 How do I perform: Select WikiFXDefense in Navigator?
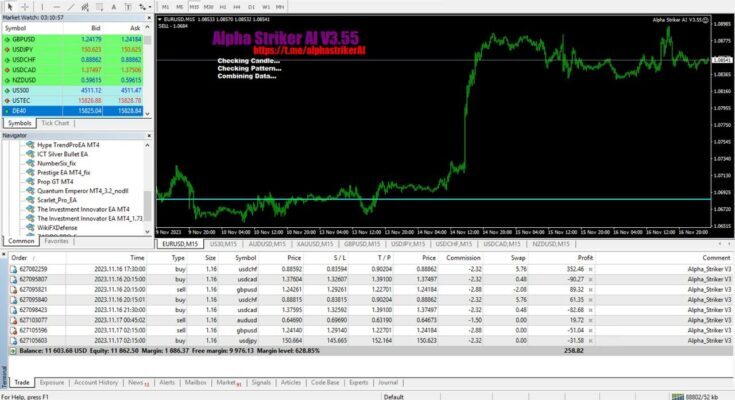[x=57, y=227]
